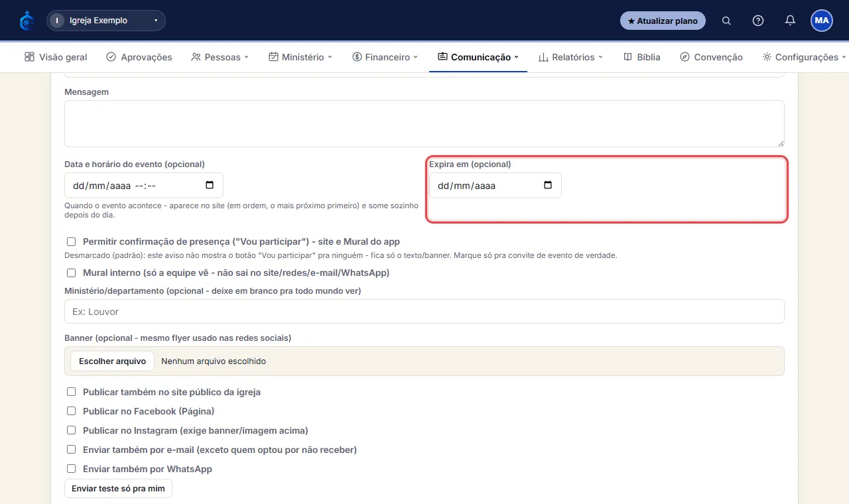Click the Atualizar plano button

coord(663,21)
